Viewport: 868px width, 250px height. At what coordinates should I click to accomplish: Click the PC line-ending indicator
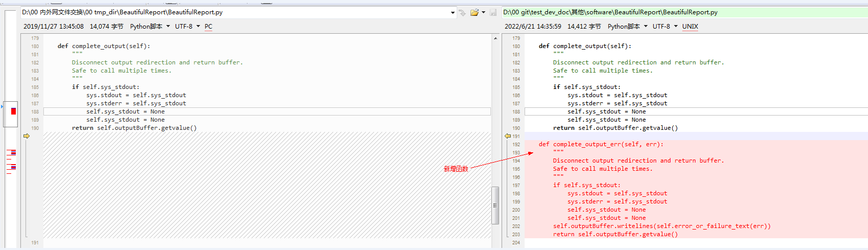tap(208, 27)
